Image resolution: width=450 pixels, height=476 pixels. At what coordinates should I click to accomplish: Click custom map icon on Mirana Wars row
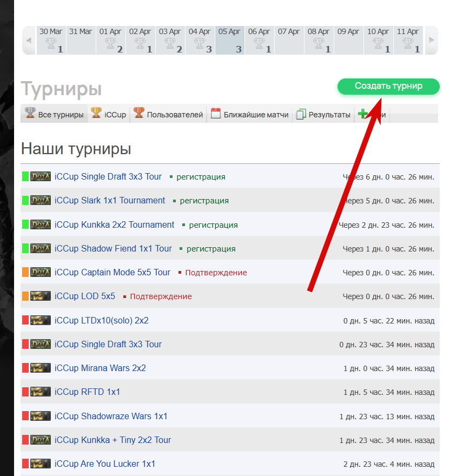coord(41,368)
